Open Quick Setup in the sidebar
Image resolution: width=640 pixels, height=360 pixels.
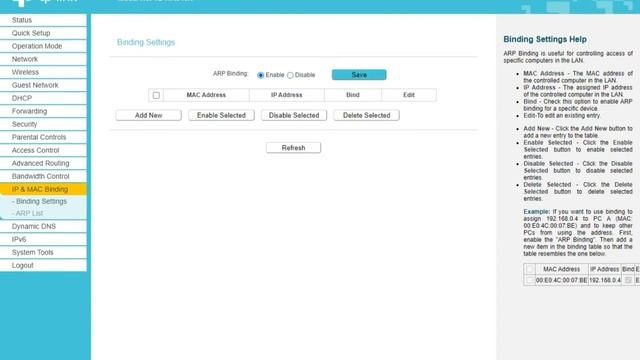[43, 33]
